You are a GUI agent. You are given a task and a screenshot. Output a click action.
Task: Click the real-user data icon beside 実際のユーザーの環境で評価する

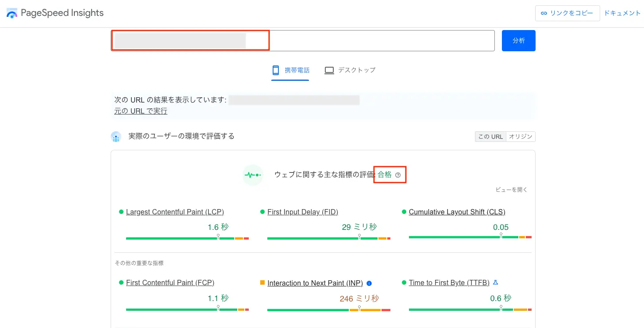(x=116, y=137)
